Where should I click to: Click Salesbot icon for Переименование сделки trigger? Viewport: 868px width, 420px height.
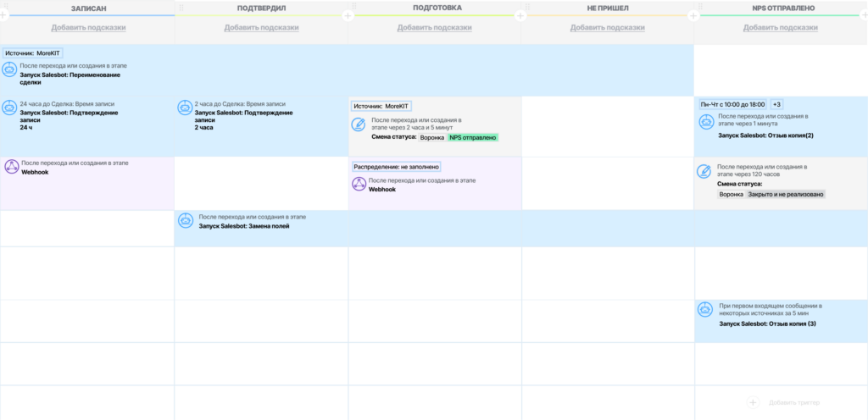pyautogui.click(x=9, y=69)
